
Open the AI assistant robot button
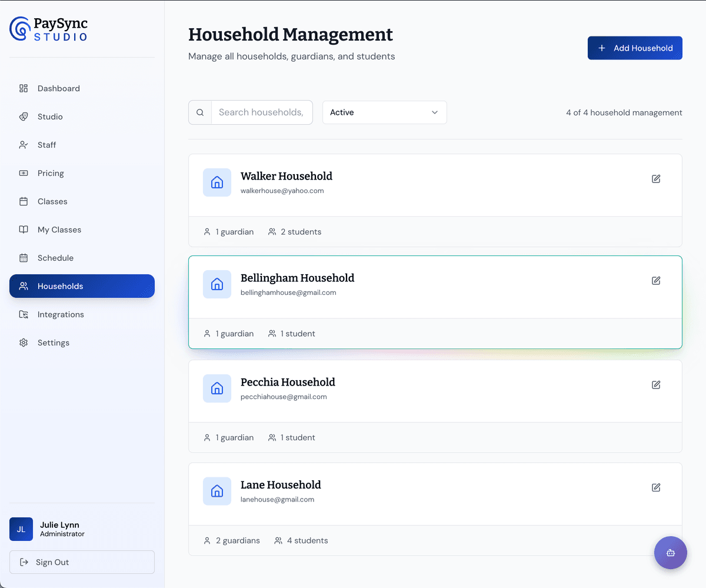tap(670, 553)
